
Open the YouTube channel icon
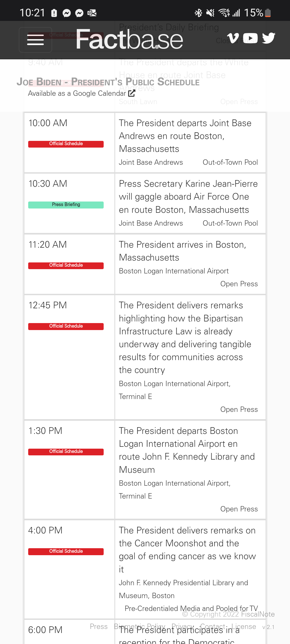pyautogui.click(x=250, y=38)
